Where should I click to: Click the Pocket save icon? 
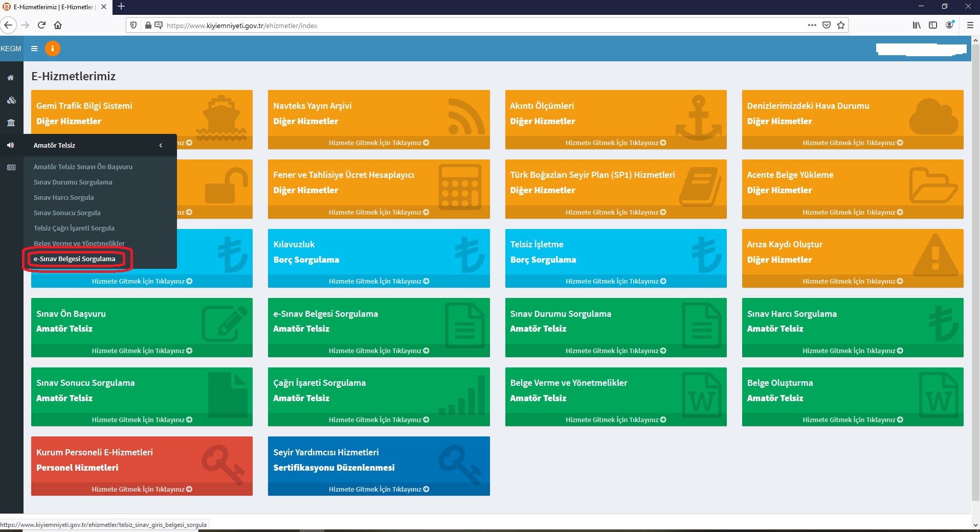point(827,25)
